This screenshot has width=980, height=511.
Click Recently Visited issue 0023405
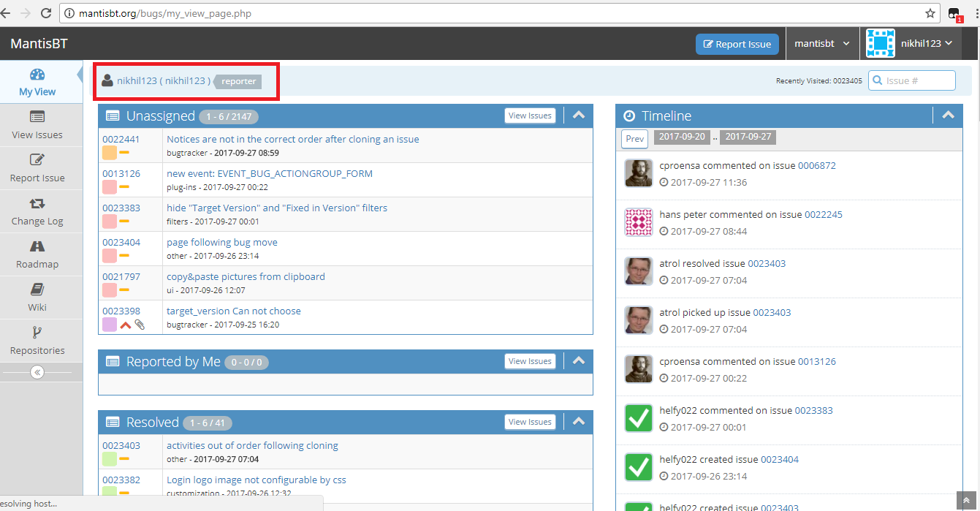[848, 81]
